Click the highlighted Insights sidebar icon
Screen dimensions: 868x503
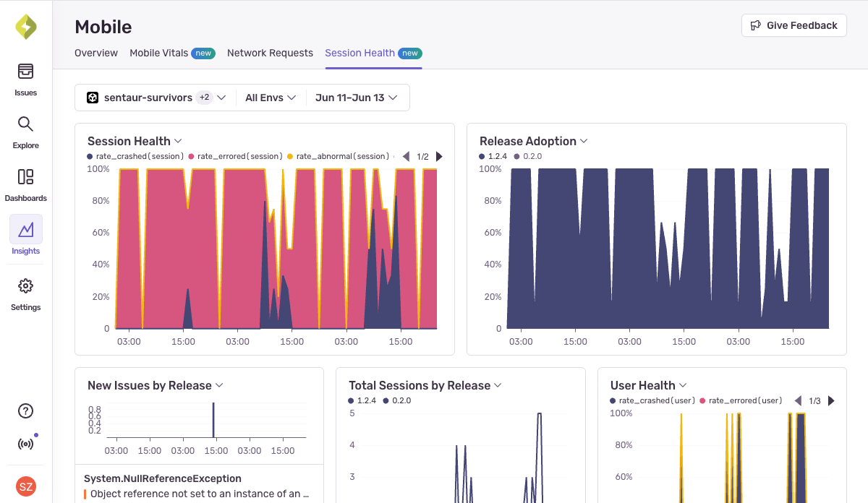25,230
